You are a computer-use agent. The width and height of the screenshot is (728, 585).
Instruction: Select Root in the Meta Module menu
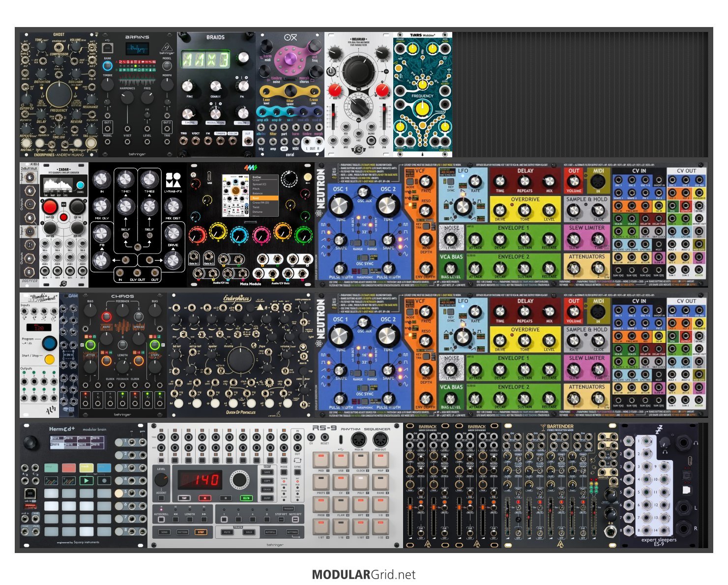coord(264,198)
